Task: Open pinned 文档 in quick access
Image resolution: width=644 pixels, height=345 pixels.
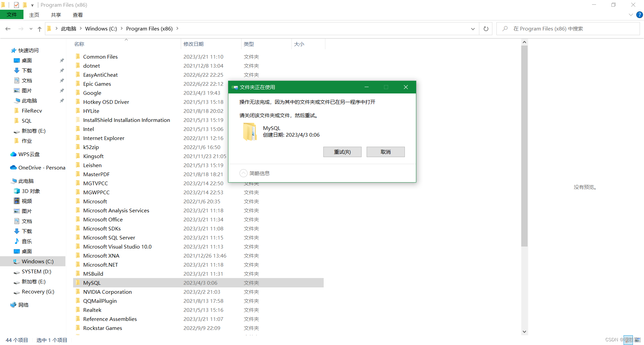Action: tap(27, 80)
